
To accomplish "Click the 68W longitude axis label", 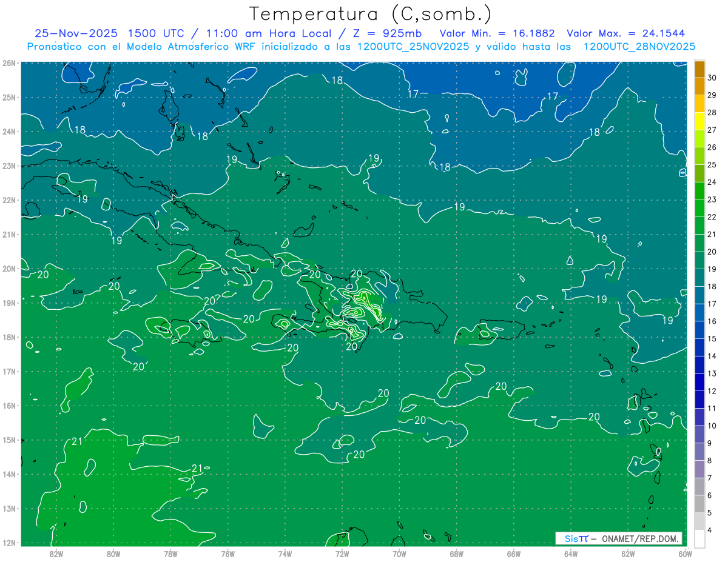I will coord(457,553).
